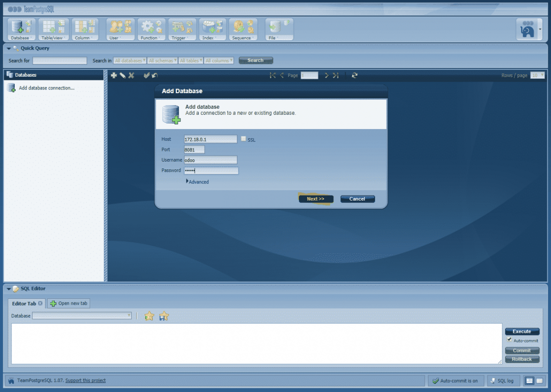
Task: Click the Table/view toolbar icon
Action: pyautogui.click(x=53, y=30)
